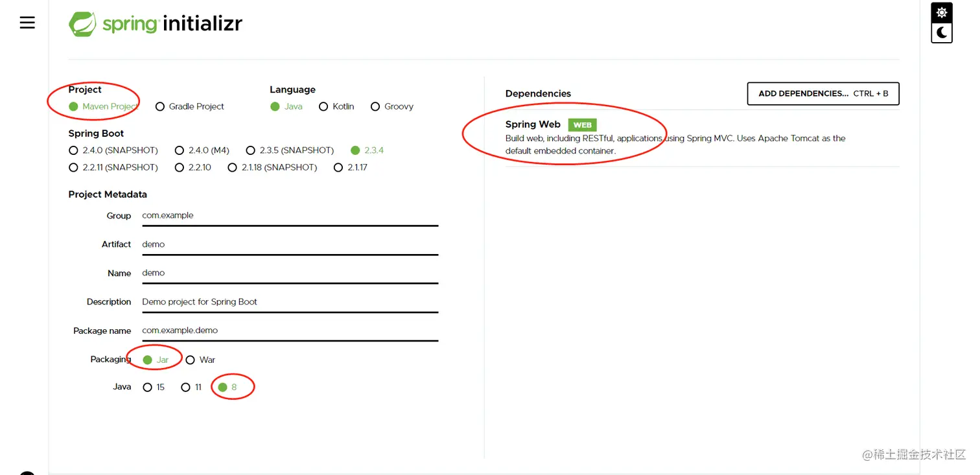Click the Name input field
Viewport: 980px width, 475px height.
click(x=290, y=273)
